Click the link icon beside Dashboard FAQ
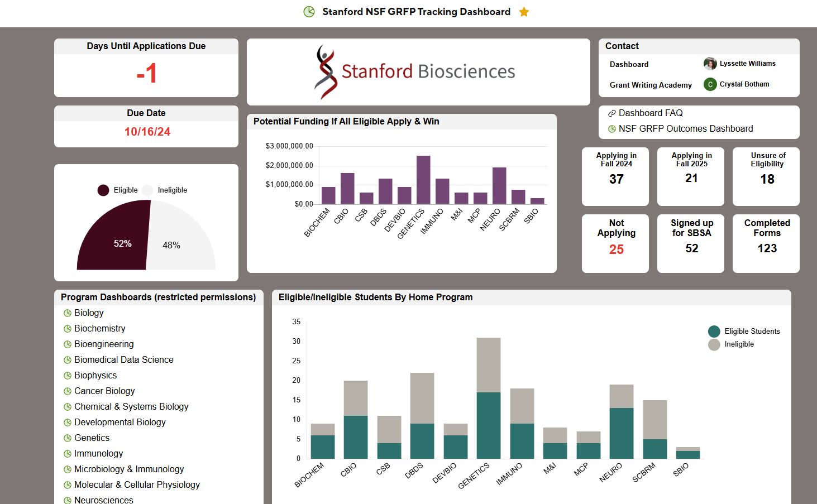Viewport: 817px width, 504px height. pyautogui.click(x=612, y=113)
